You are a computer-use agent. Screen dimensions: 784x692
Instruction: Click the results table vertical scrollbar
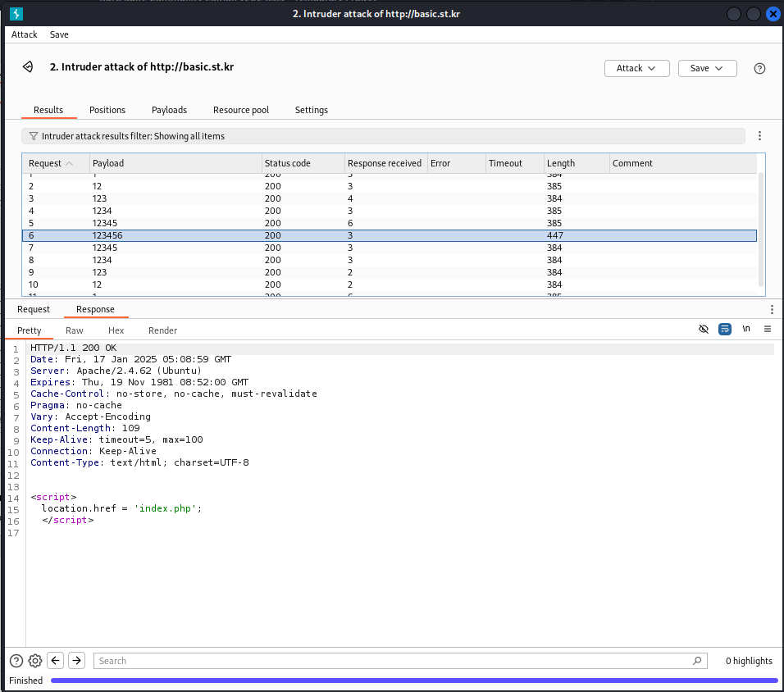pos(761,230)
